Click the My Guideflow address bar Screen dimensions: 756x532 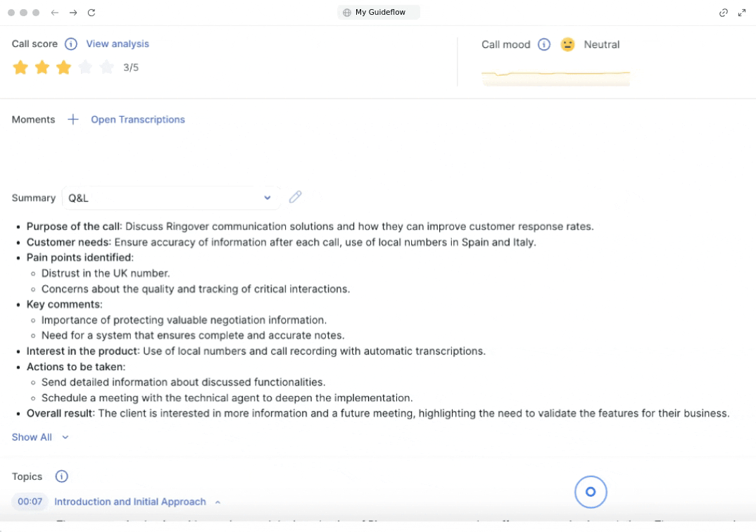point(379,12)
